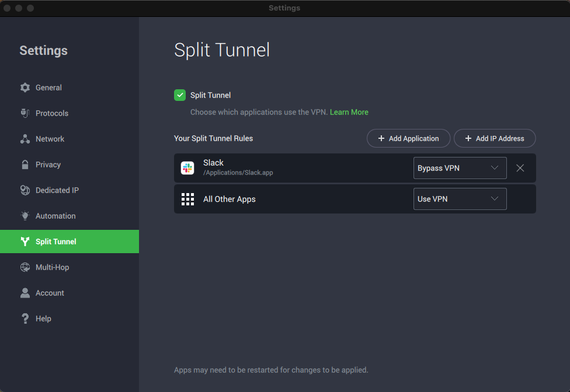Go to the Help section
This screenshot has width=570, height=392.
(43, 318)
